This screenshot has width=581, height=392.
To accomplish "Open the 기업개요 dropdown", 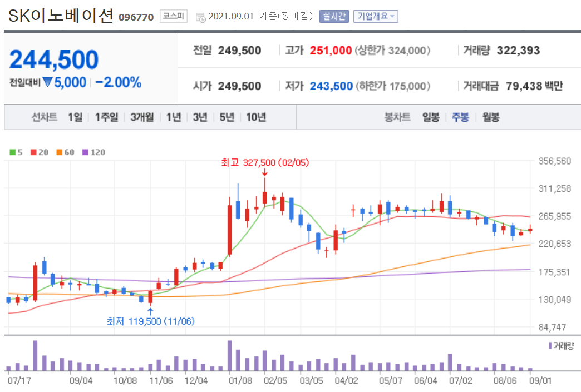I will coord(376,16).
